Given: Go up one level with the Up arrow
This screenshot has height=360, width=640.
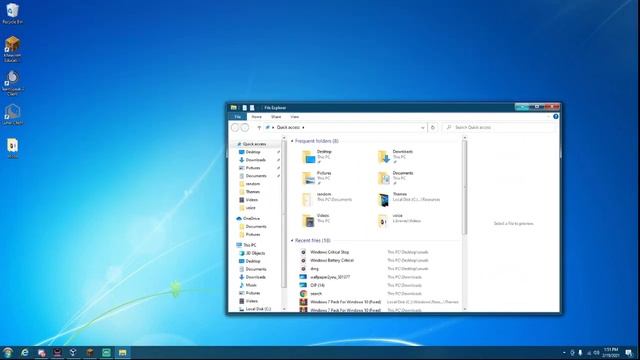Looking at the screenshot, I should pos(259,127).
